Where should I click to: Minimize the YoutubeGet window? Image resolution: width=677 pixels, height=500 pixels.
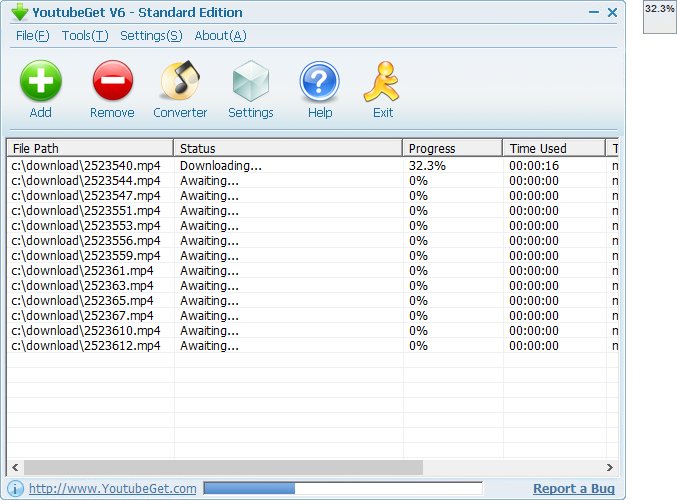[x=594, y=13]
